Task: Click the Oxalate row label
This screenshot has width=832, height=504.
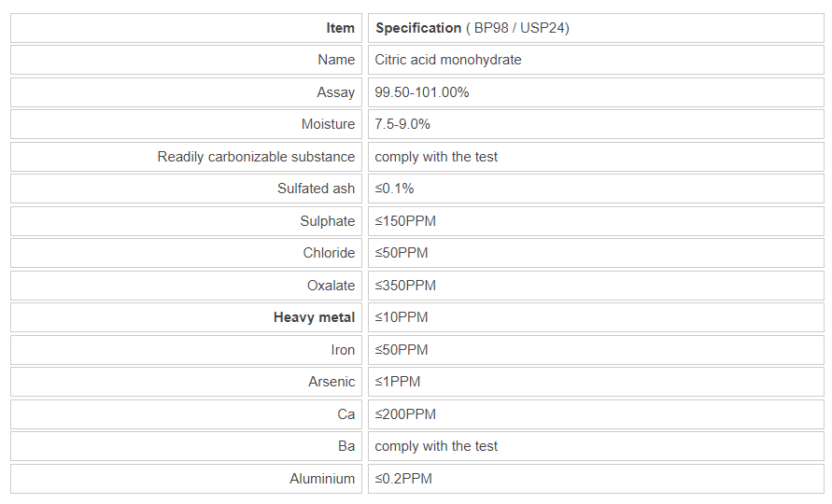Action: (331, 286)
